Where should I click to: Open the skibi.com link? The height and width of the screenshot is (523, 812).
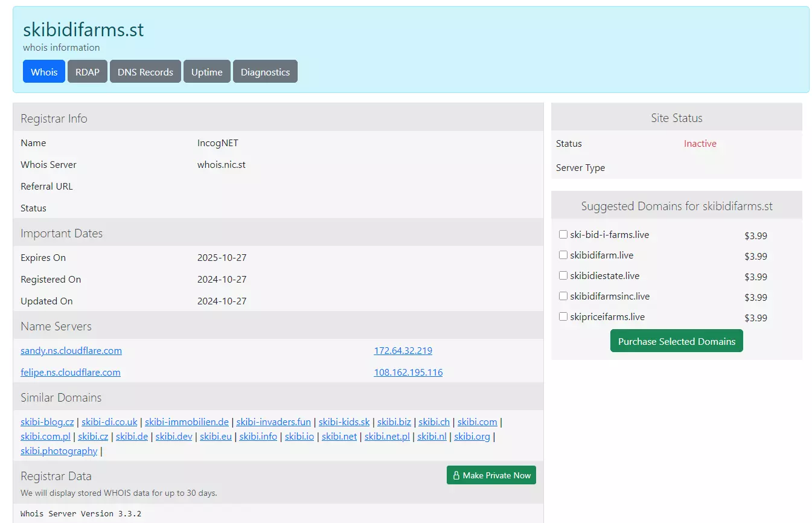(478, 422)
